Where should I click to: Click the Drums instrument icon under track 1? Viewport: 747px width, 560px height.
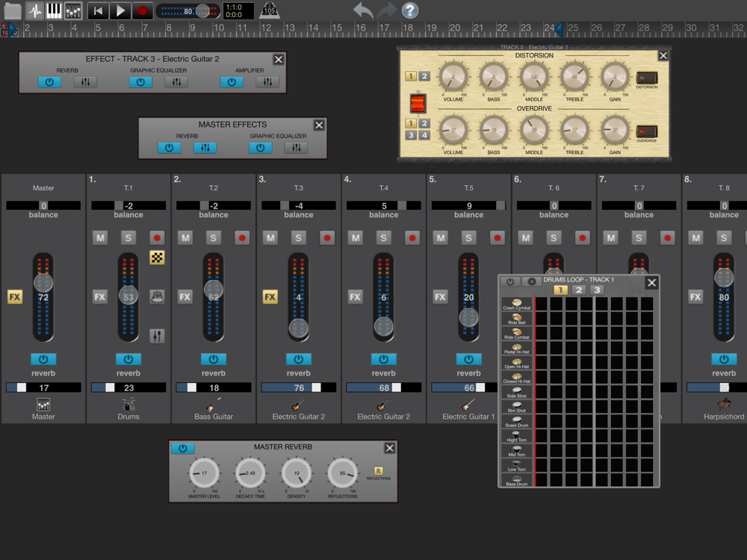coord(128,405)
